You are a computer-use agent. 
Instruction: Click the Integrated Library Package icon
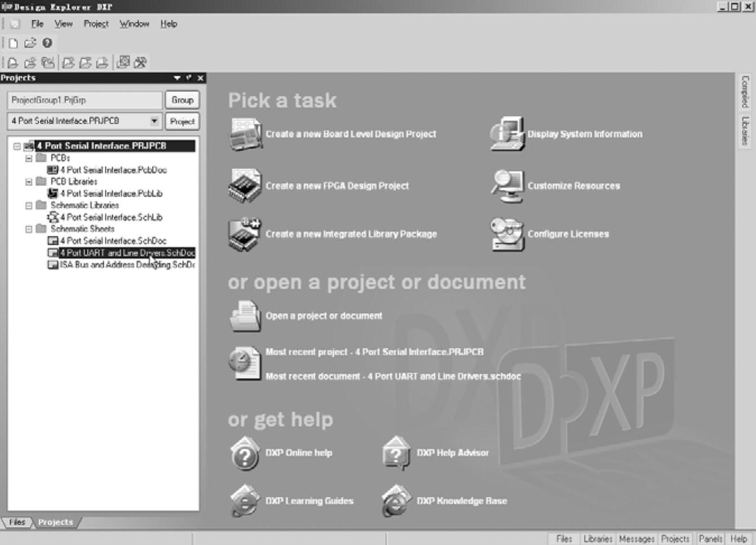pos(245,234)
